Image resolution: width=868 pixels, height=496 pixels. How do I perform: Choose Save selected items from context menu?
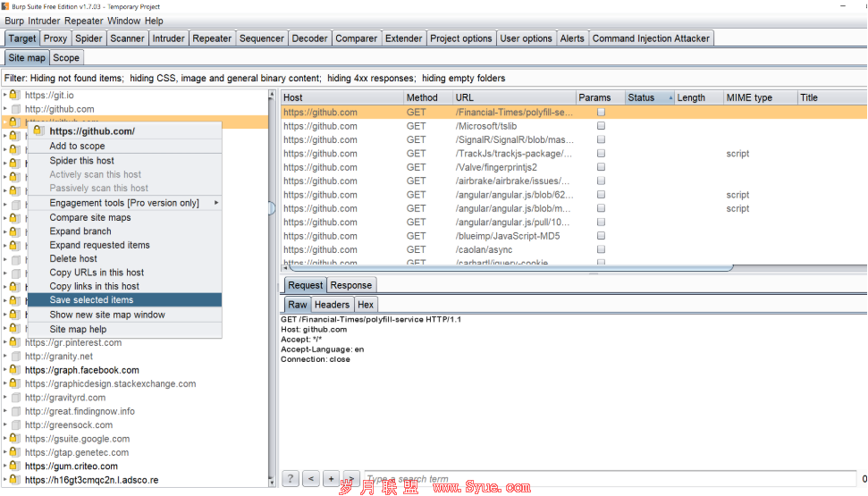click(x=124, y=300)
